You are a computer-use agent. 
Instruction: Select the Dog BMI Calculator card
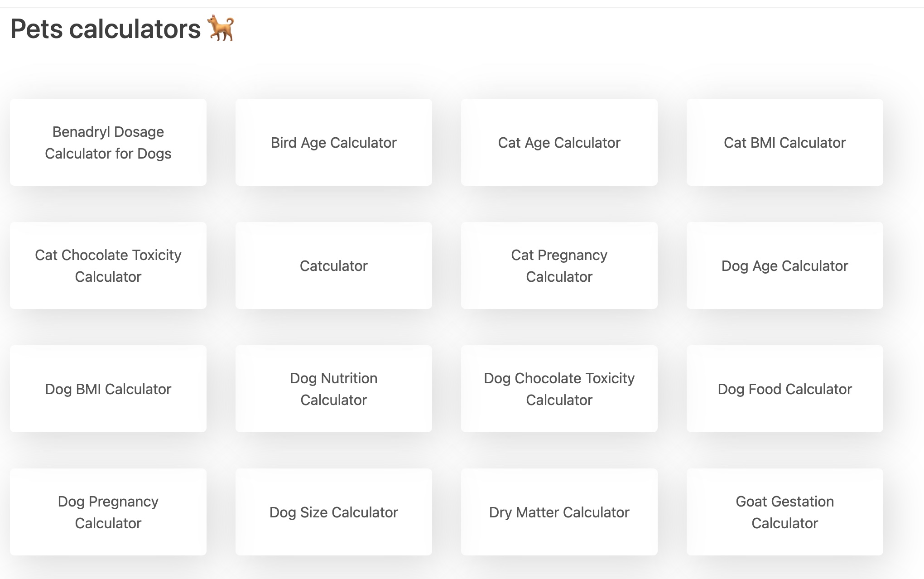pyautogui.click(x=108, y=389)
